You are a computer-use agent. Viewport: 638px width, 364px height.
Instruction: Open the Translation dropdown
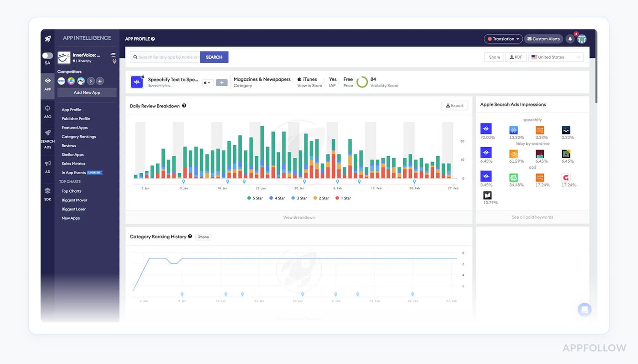(x=503, y=39)
